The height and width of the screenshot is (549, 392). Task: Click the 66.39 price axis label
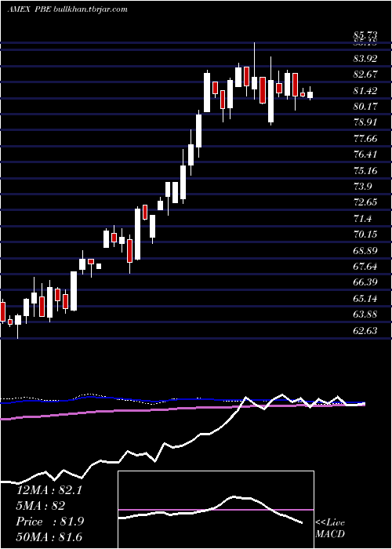365,282
